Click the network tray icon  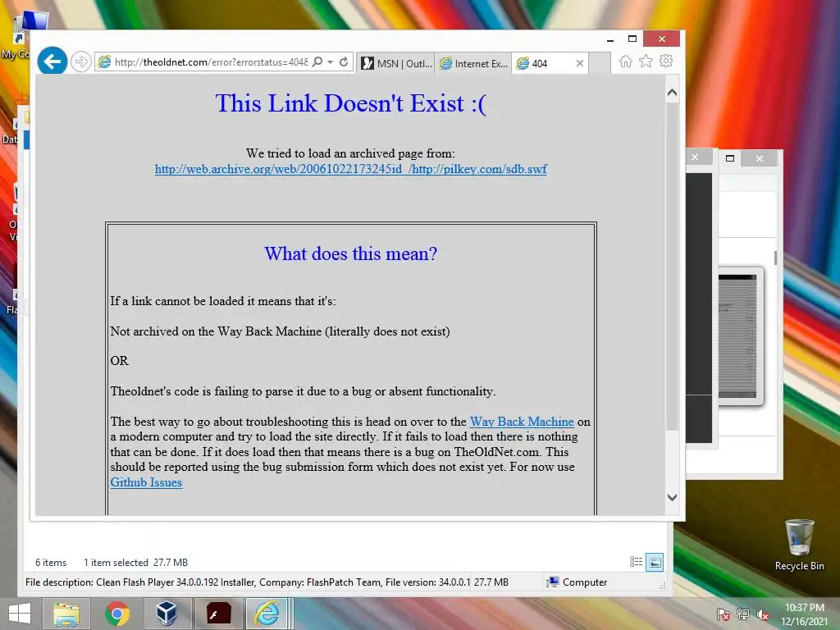(x=742, y=614)
